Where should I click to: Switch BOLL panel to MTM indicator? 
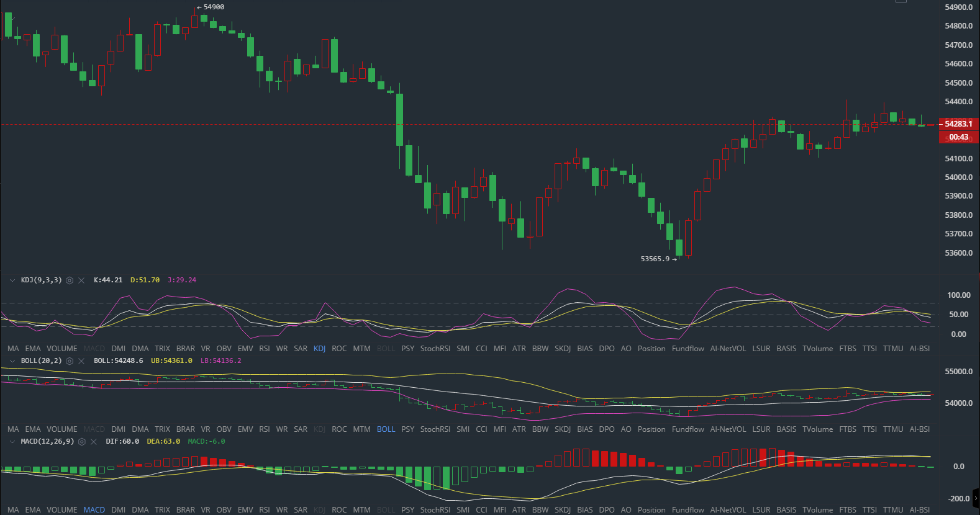pos(361,429)
